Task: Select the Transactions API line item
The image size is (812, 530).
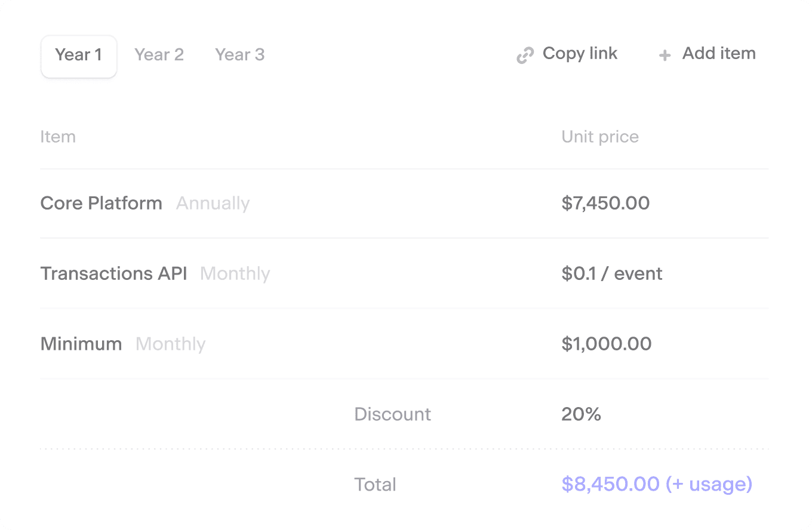Action: (x=113, y=273)
